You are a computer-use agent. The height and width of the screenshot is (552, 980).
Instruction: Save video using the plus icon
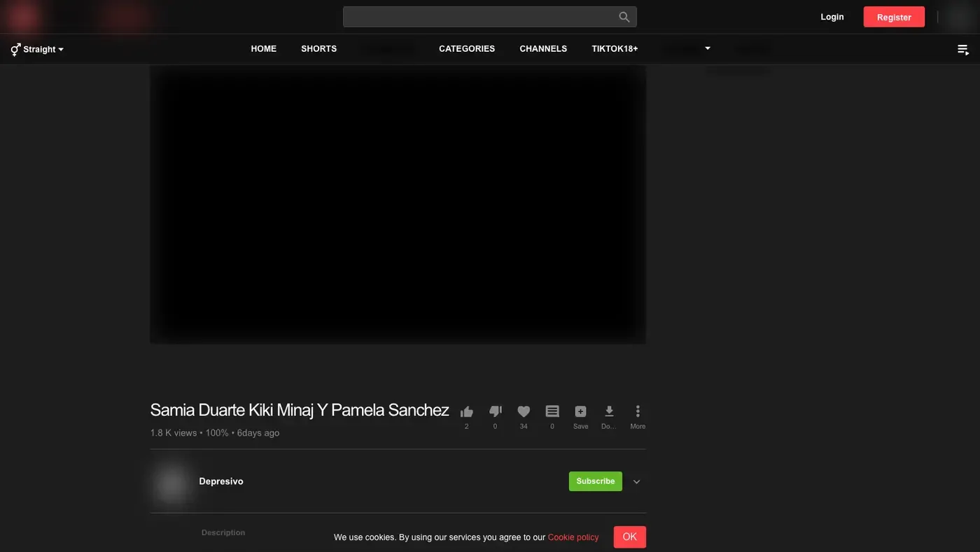(580, 411)
